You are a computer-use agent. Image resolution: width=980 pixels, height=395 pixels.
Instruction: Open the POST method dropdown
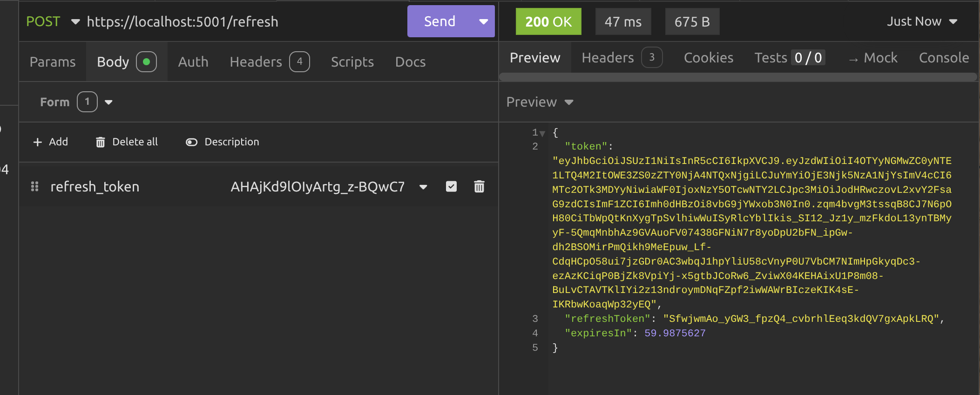(x=75, y=22)
